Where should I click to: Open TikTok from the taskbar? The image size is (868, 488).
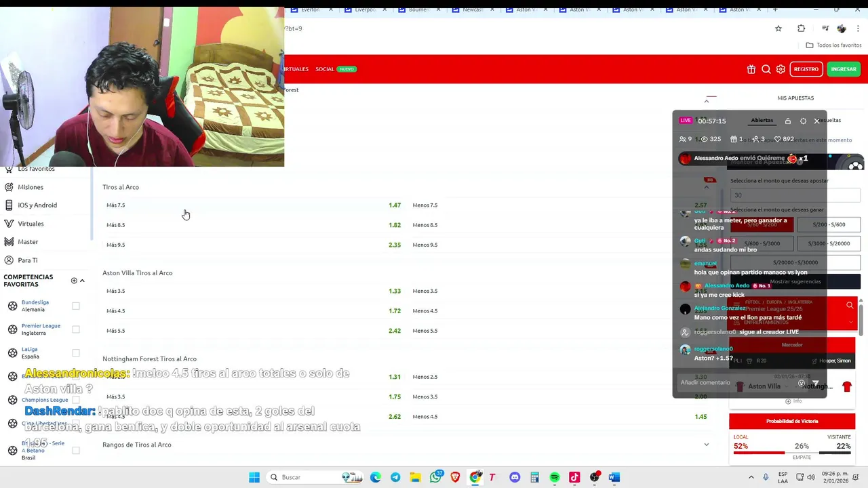click(x=574, y=477)
